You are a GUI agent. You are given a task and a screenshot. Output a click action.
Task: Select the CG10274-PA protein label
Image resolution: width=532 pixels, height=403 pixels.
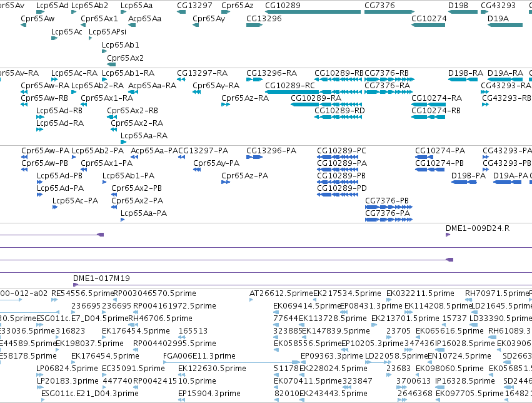coord(440,151)
